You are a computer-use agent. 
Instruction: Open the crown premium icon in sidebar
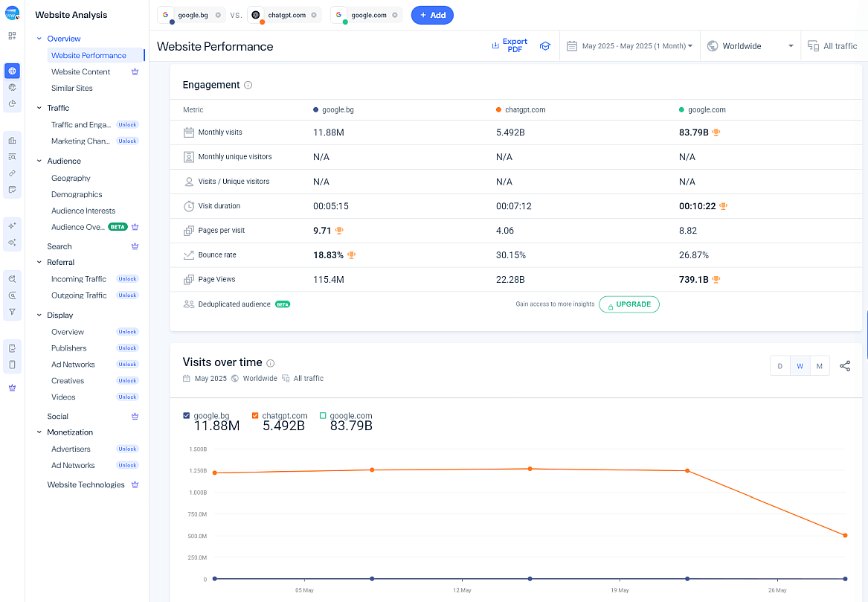click(x=12, y=388)
